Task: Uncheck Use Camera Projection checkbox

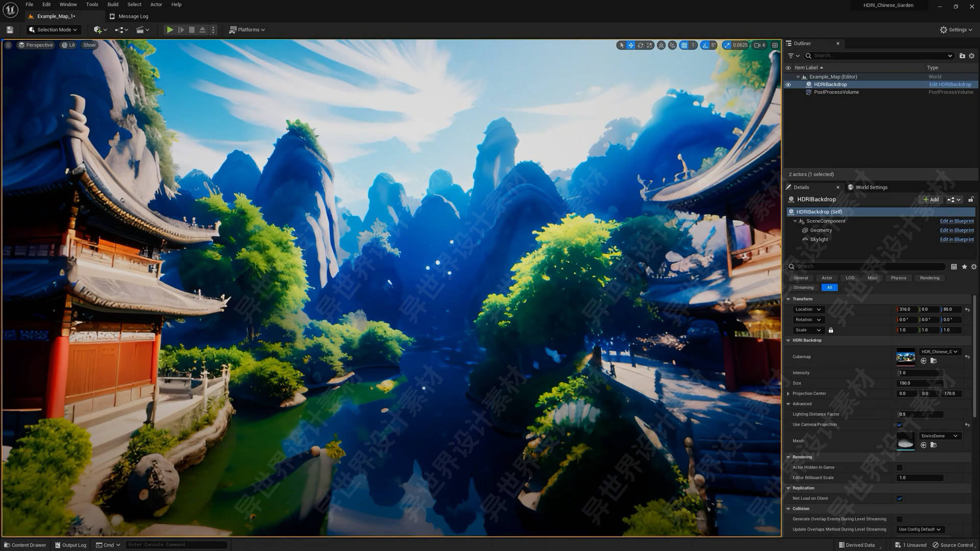Action: tap(899, 424)
